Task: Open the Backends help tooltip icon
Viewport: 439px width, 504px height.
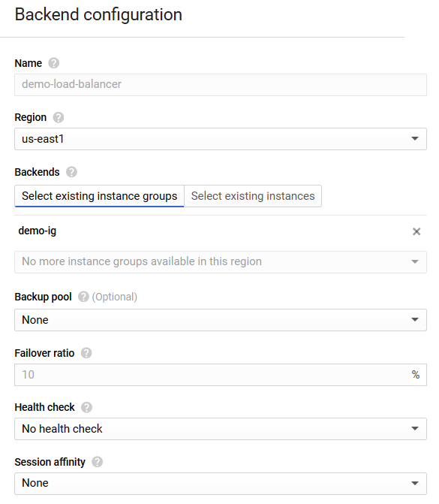Action: (x=71, y=172)
